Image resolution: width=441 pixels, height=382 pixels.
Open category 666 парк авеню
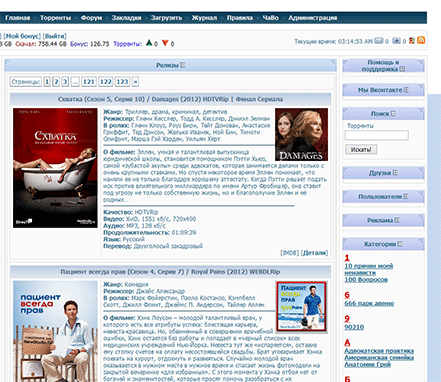coord(369,304)
